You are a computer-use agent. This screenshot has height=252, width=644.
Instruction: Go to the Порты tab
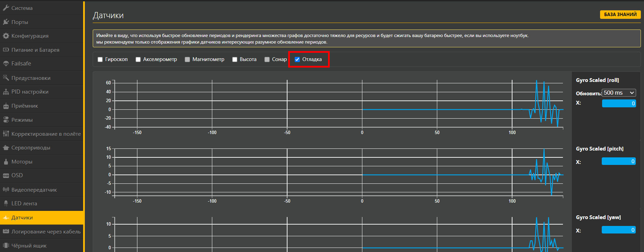click(42, 22)
